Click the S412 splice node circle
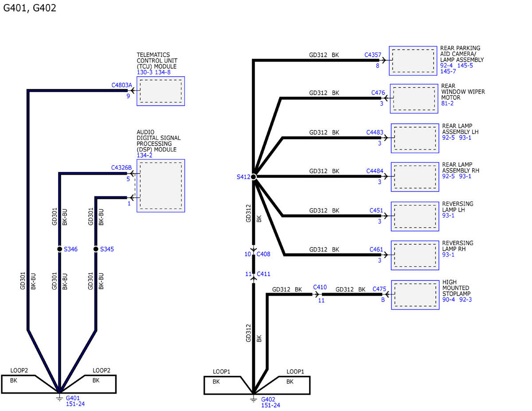The width and height of the screenshot is (532, 411). coord(253,177)
